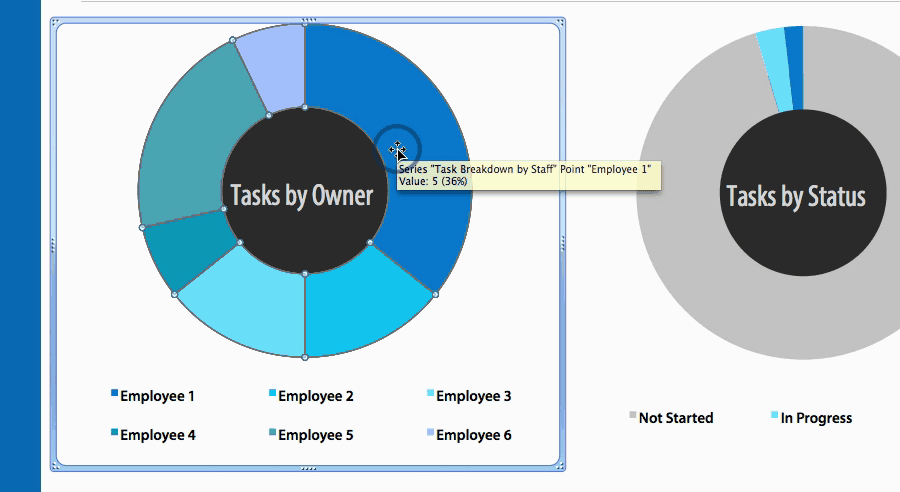
Task: Select the Employee 4 legend label
Action: [x=158, y=435]
